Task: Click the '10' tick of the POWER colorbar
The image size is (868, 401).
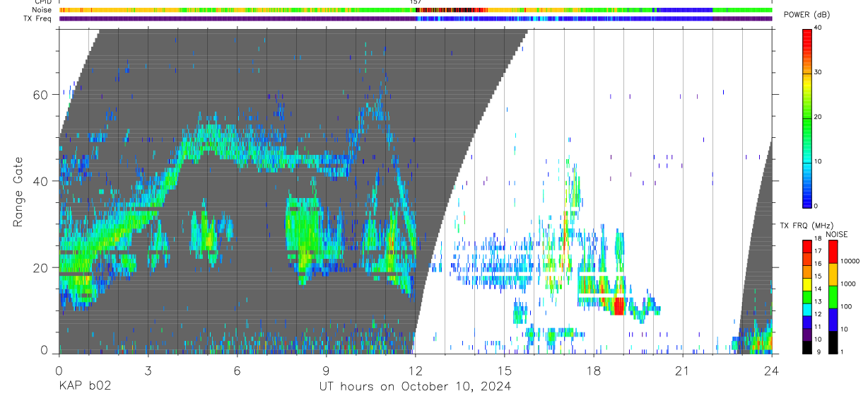Action: point(819,162)
